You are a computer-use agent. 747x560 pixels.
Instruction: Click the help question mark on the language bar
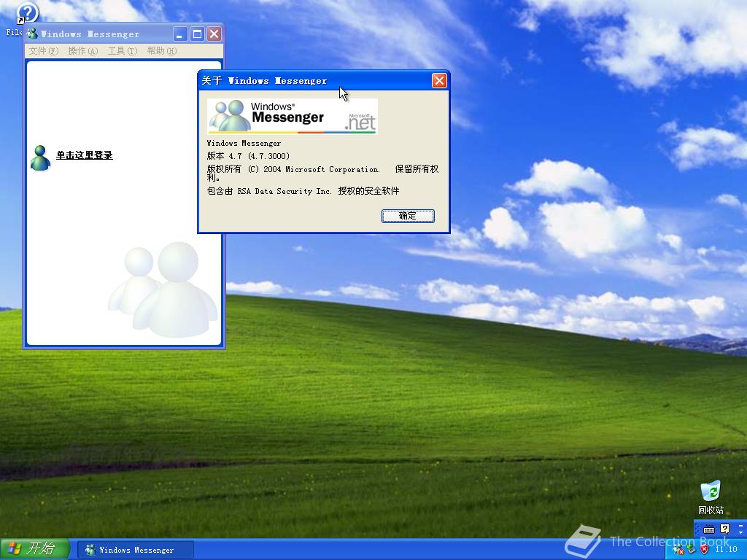[724, 529]
